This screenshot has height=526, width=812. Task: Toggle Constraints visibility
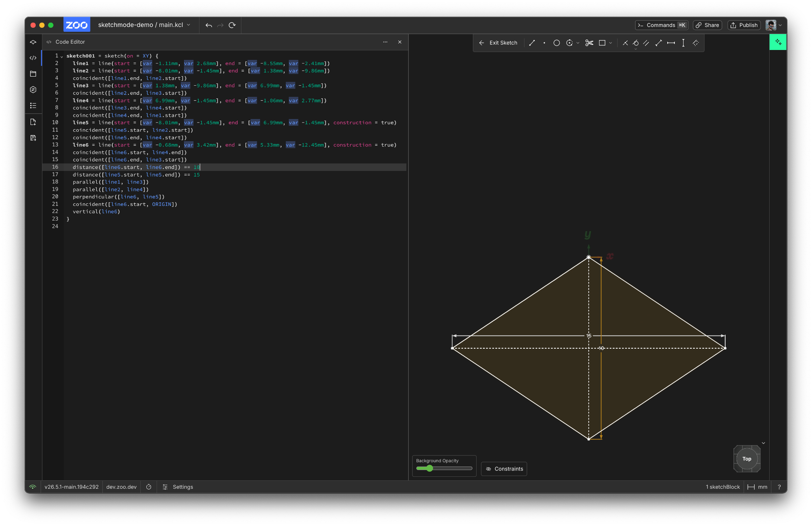coord(504,469)
